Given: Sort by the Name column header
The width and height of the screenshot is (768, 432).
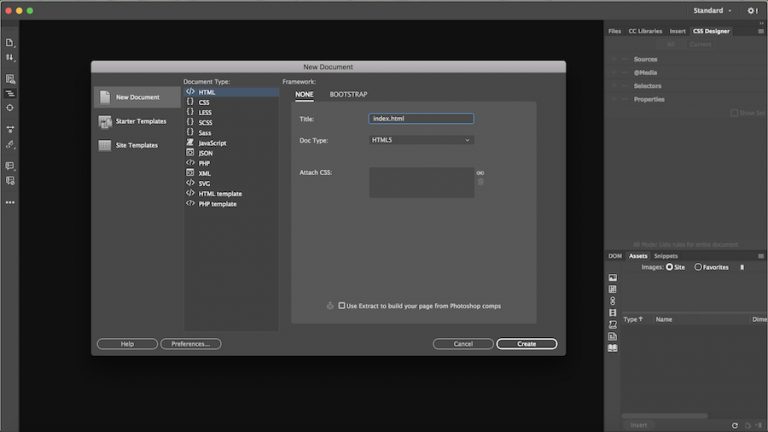Looking at the screenshot, I should click(x=664, y=319).
